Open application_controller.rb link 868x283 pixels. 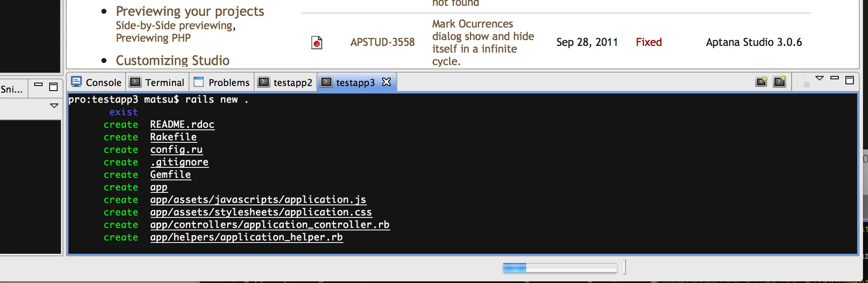coord(270,225)
